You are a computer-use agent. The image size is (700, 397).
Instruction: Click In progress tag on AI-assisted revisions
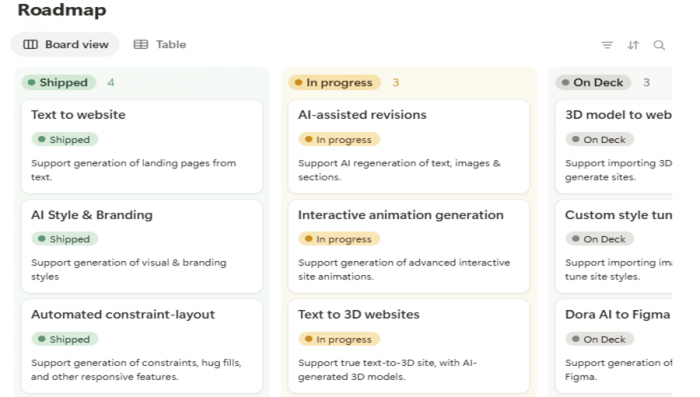[x=339, y=139]
